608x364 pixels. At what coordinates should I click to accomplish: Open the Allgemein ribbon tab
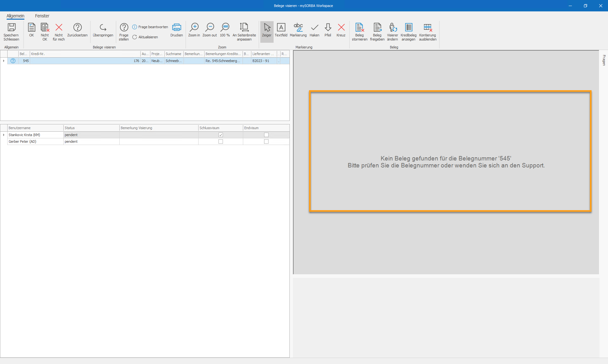(x=16, y=16)
